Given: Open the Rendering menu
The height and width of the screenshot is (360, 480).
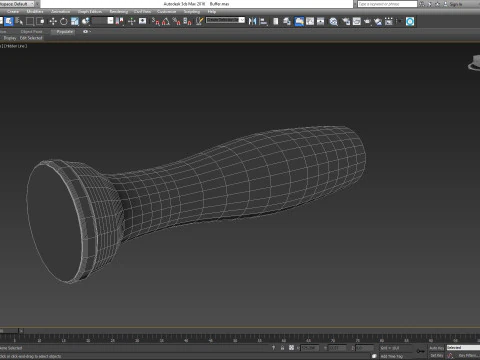Looking at the screenshot, I should [x=119, y=11].
